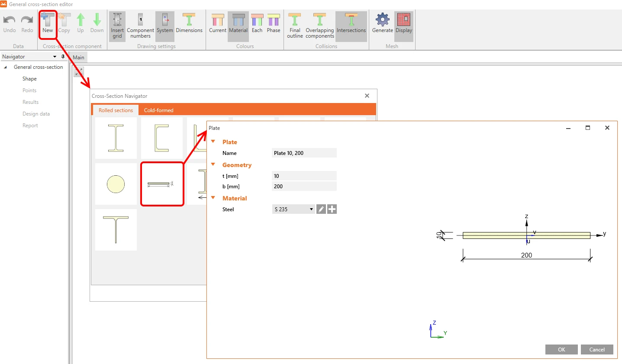Edit the width b [mm] field
622x364 pixels.
pyautogui.click(x=304, y=186)
